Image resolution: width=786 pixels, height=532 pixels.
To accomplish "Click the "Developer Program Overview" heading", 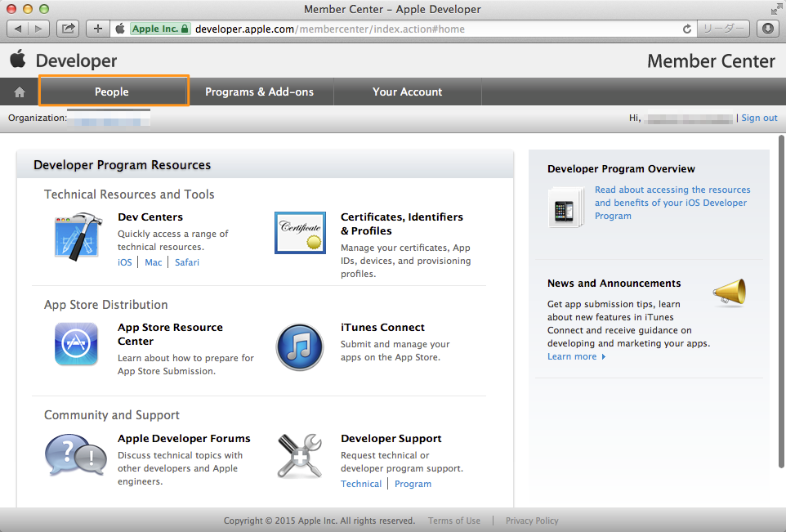I will pyautogui.click(x=621, y=169).
